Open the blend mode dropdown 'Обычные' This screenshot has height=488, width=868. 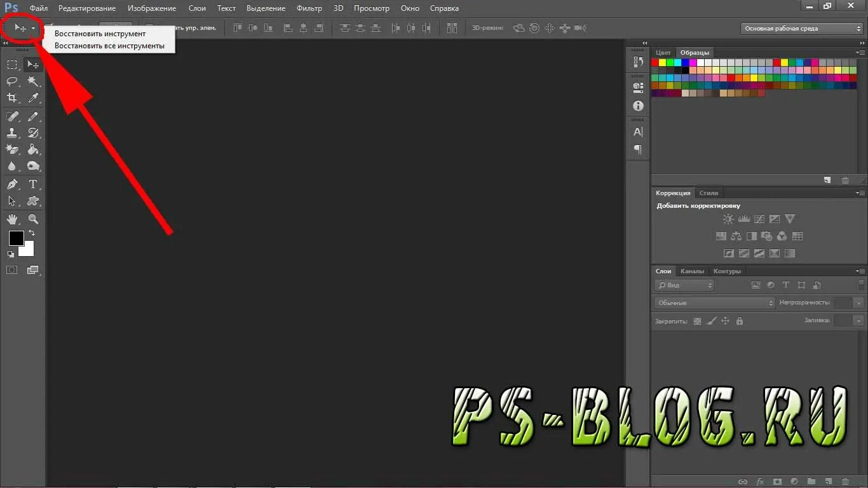pyautogui.click(x=715, y=303)
